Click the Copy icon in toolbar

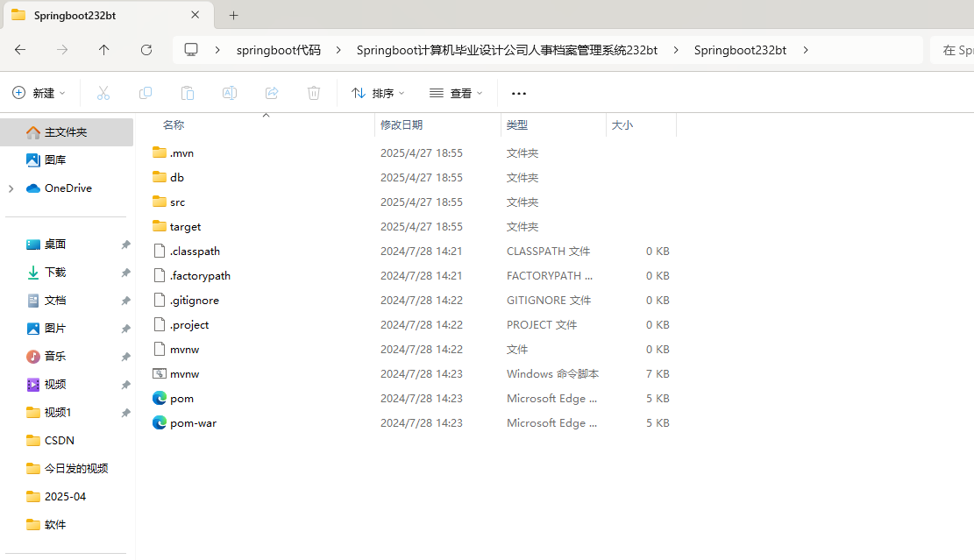146,93
